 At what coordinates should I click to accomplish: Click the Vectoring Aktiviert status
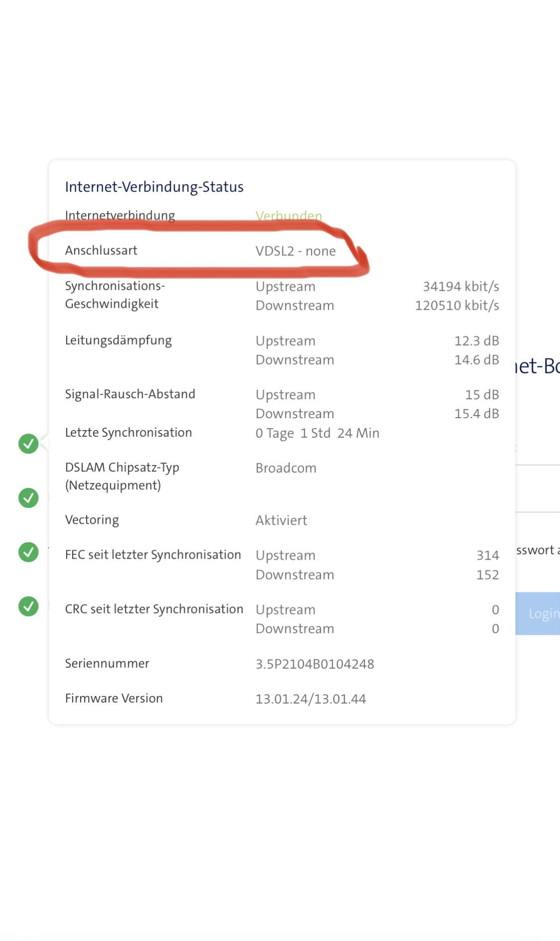coord(281,520)
